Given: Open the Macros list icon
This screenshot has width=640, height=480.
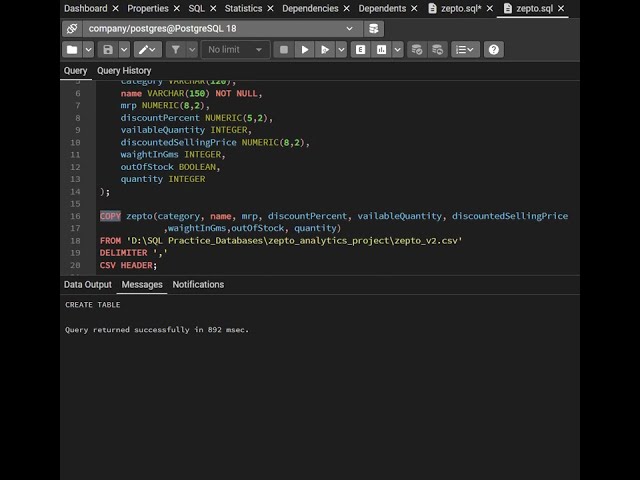Looking at the screenshot, I should coord(465,50).
